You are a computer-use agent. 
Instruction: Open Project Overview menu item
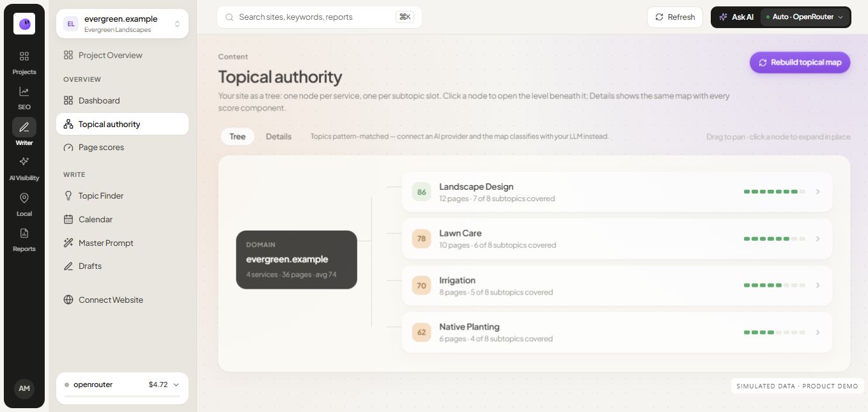pos(122,55)
